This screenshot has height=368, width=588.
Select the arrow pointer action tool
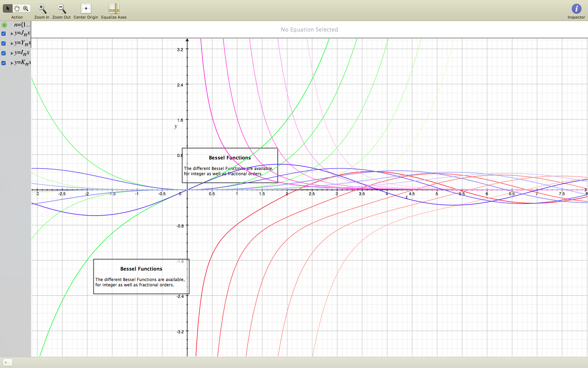point(8,8)
